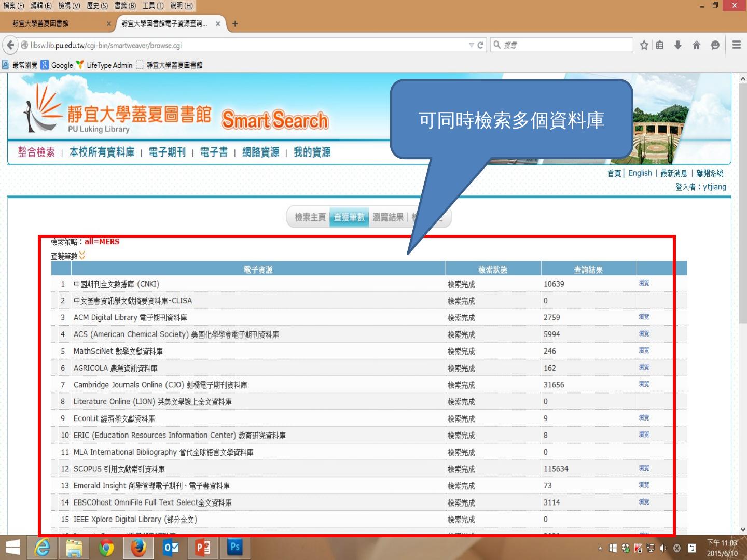Open Photoshop from the taskbar
The image size is (747, 560).
click(x=234, y=548)
